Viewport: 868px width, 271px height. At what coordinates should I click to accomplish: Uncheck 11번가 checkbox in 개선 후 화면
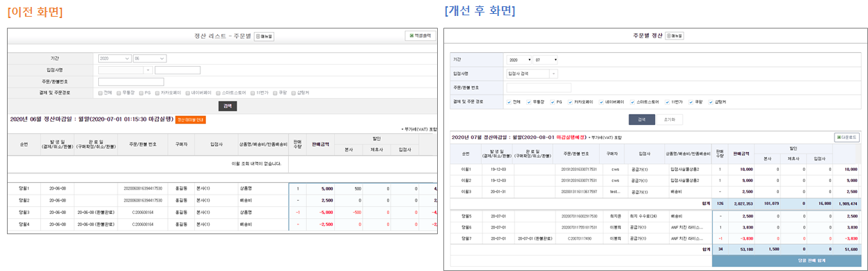coord(668,102)
